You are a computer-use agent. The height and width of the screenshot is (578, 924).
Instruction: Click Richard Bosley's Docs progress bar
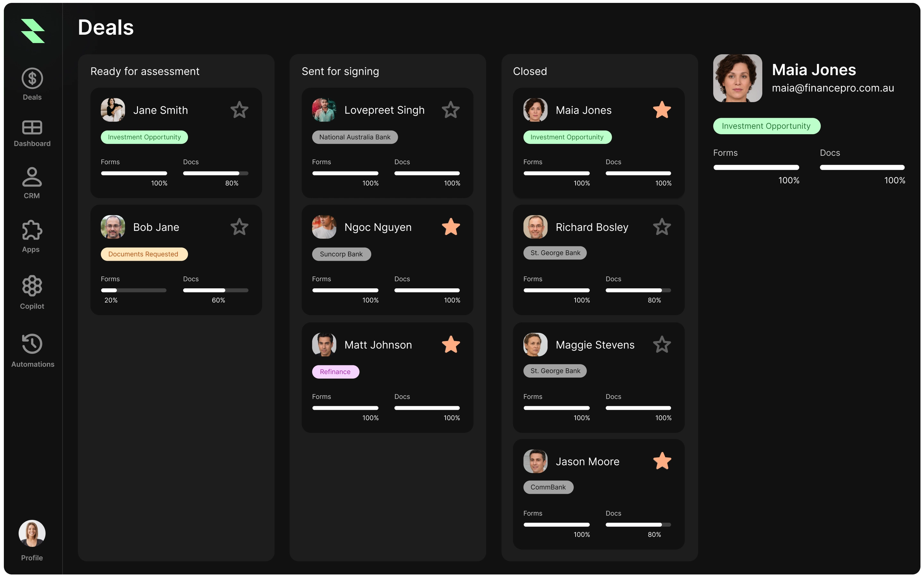coord(638,291)
